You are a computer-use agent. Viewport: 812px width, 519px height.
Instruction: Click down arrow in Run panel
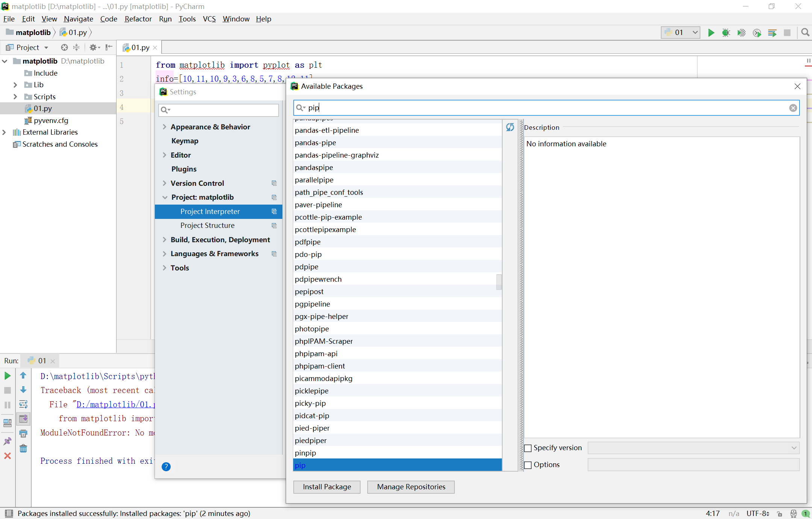(x=23, y=390)
